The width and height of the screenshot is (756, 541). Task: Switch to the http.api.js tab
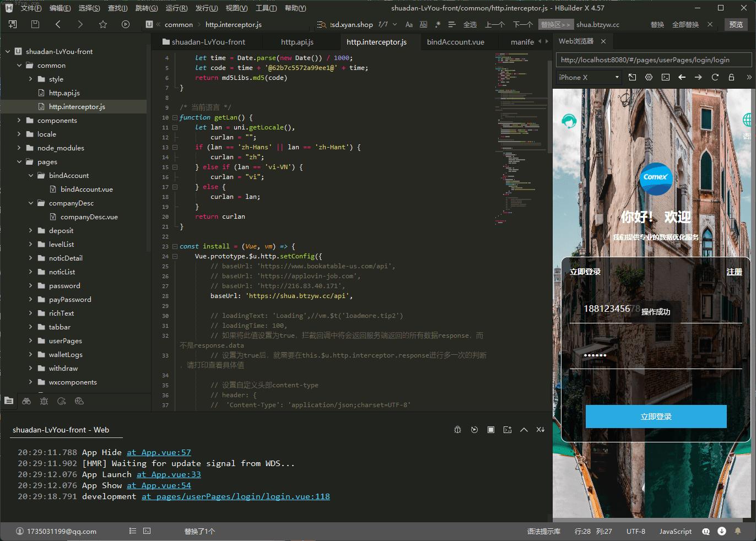click(x=297, y=42)
